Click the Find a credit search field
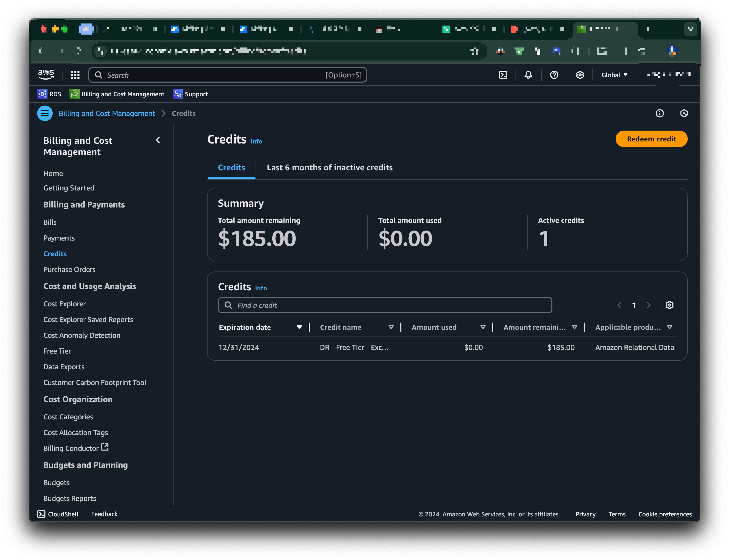 [x=385, y=305]
